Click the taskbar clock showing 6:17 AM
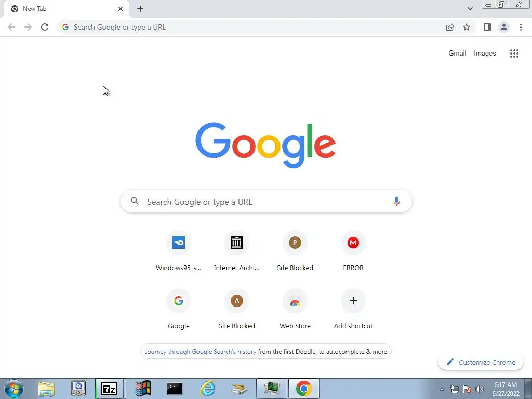 click(x=506, y=389)
